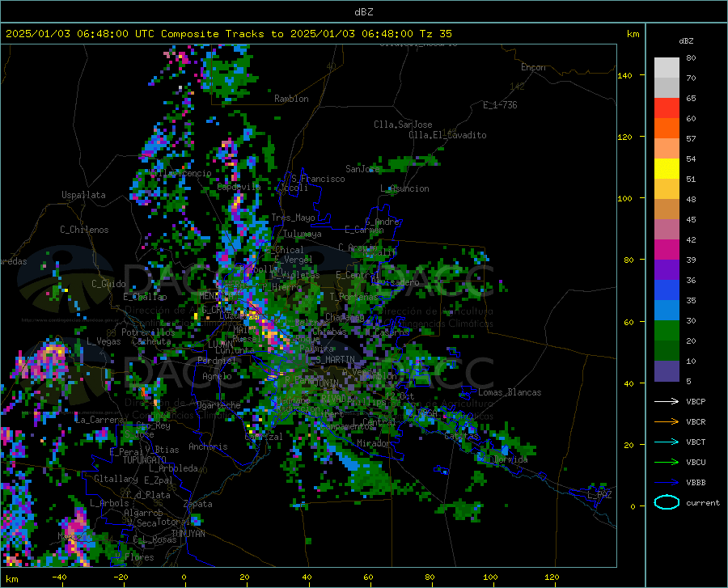Click the L_Vegas label
728x588 pixels.
tap(104, 341)
